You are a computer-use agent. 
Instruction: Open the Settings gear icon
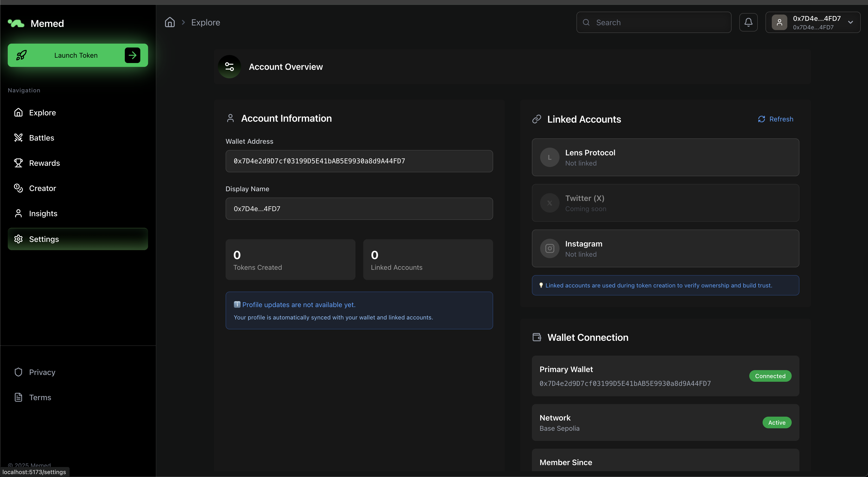point(18,239)
